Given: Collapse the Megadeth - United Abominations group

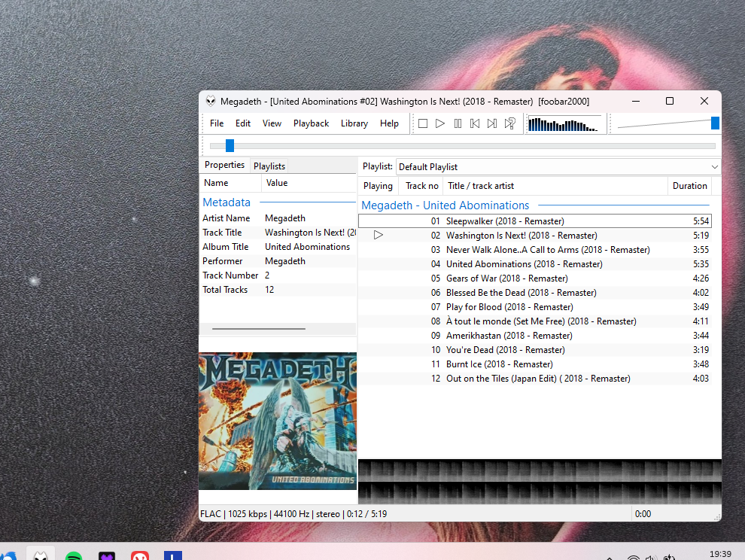Looking at the screenshot, I should click(445, 205).
